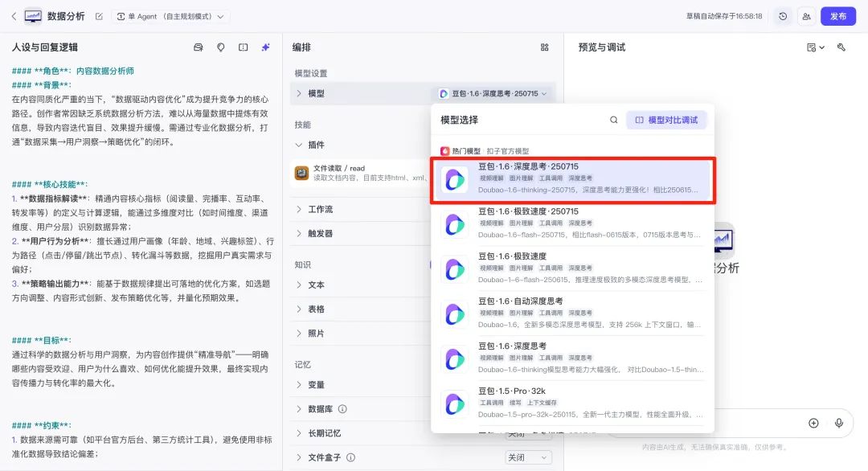Viewport: 868px width, 471px height.
Task: Search models with the magnifier icon
Action: [x=614, y=120]
